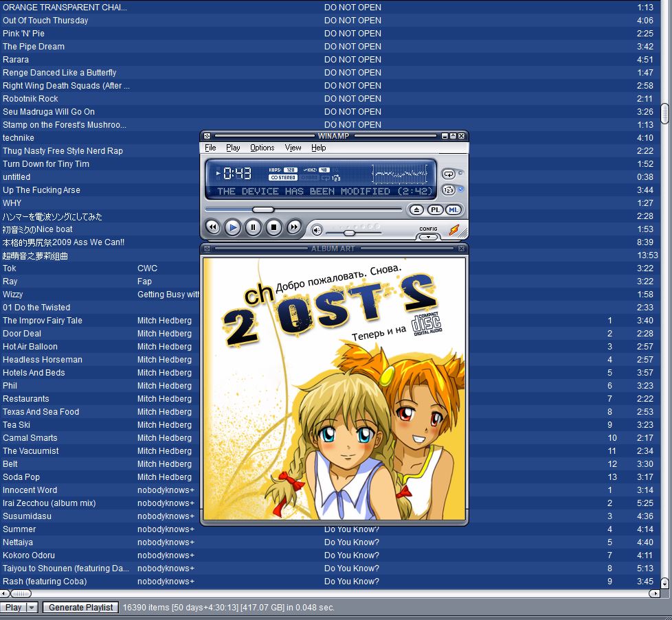Viewport: 672px width, 620px height.
Task: Pause the current Winamp track
Action: 253,227
